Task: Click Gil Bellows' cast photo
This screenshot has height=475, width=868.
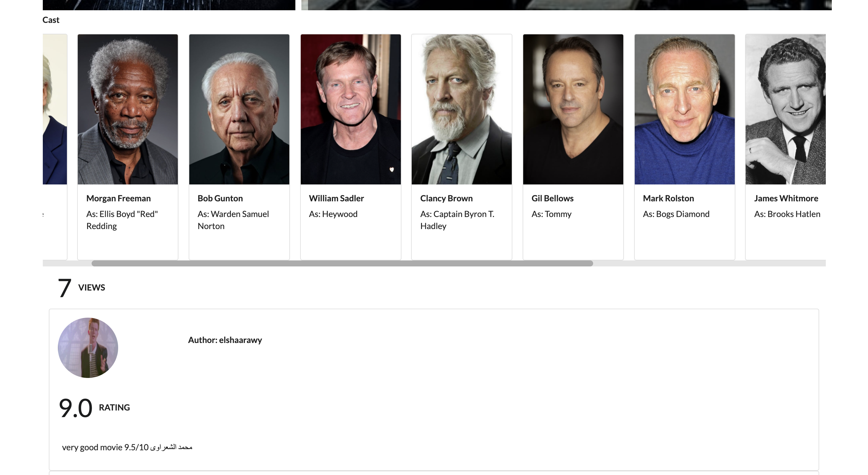Action: [x=573, y=109]
